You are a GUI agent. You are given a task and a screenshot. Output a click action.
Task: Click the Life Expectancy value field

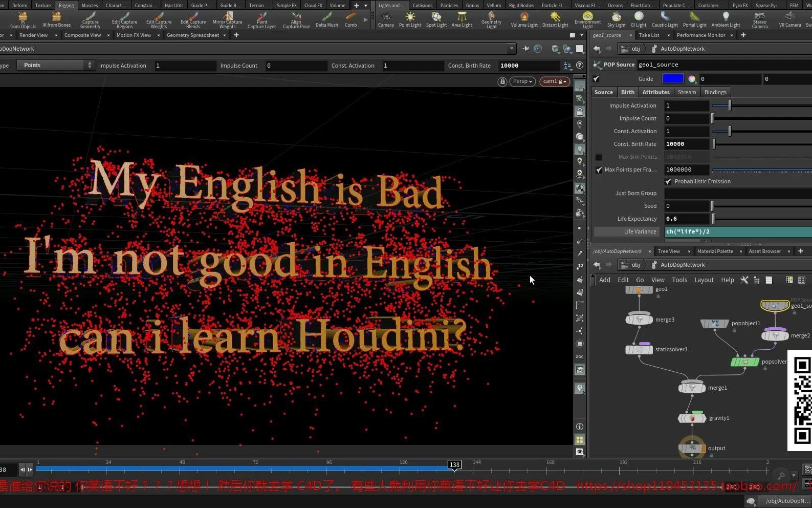pyautogui.click(x=687, y=219)
